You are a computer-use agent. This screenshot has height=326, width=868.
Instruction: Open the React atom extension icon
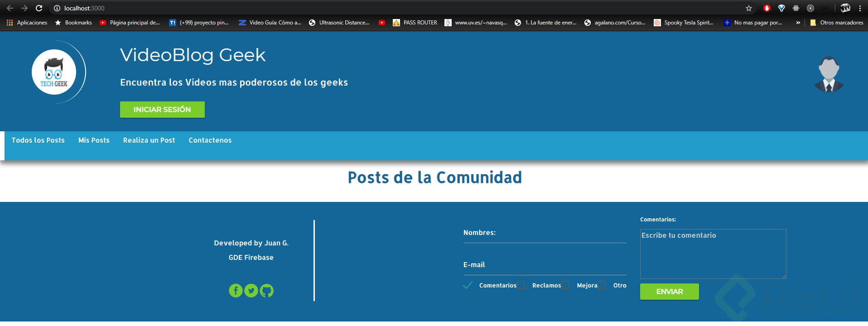click(x=796, y=8)
